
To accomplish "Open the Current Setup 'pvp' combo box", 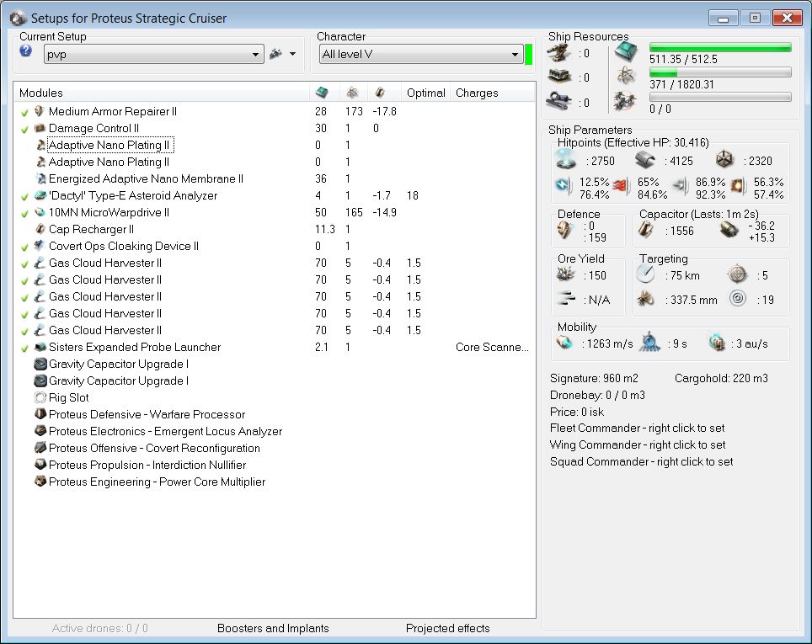I will tap(154, 54).
